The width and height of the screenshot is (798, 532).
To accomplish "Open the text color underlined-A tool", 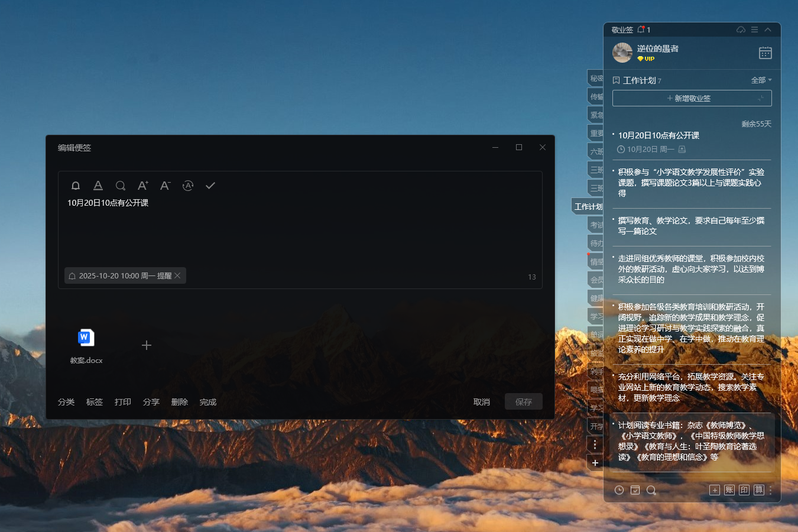I will pyautogui.click(x=98, y=186).
